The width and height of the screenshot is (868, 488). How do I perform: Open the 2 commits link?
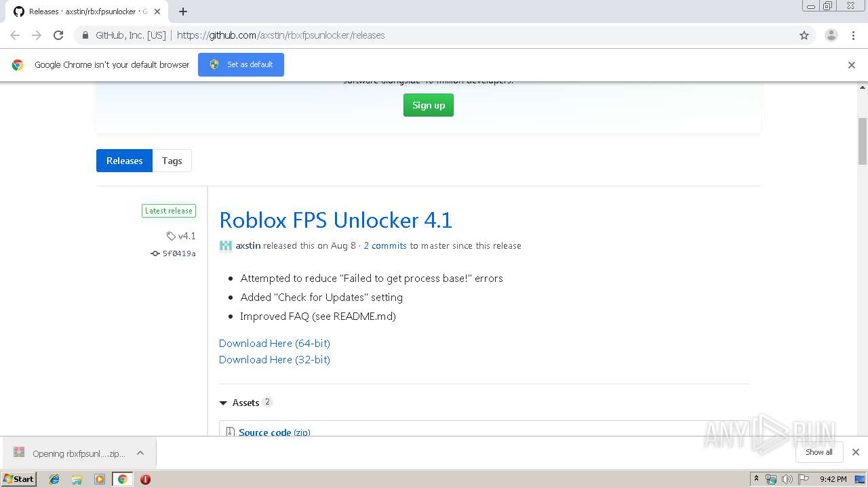coord(385,245)
